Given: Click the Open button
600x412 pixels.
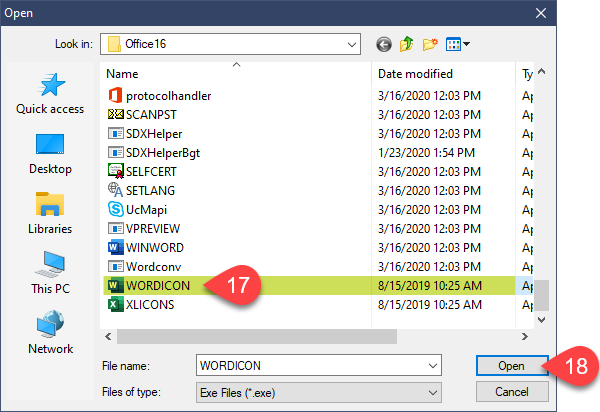Looking at the screenshot, I should tap(512, 366).
